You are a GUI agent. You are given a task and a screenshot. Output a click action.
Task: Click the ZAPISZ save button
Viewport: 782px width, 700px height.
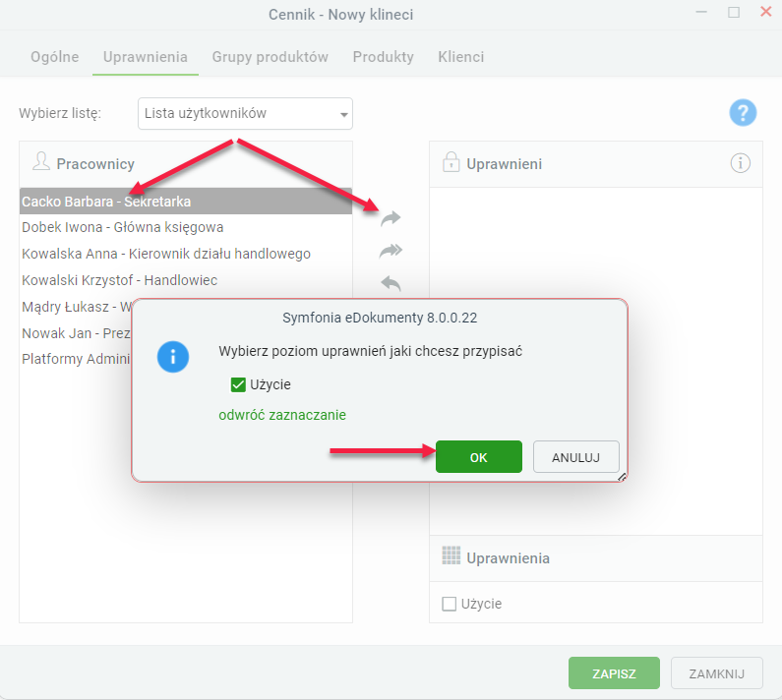(614, 673)
